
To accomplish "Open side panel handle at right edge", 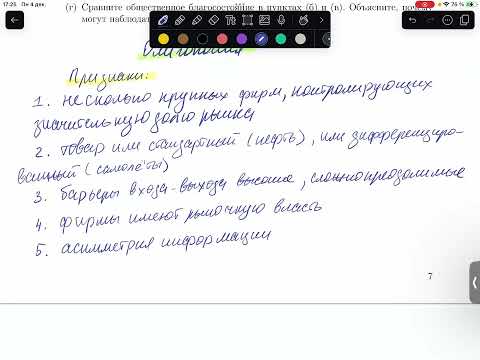I will pos(475,283).
